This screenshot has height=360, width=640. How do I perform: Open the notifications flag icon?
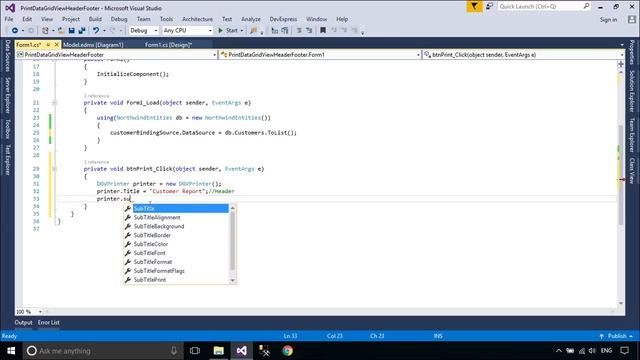point(474,7)
